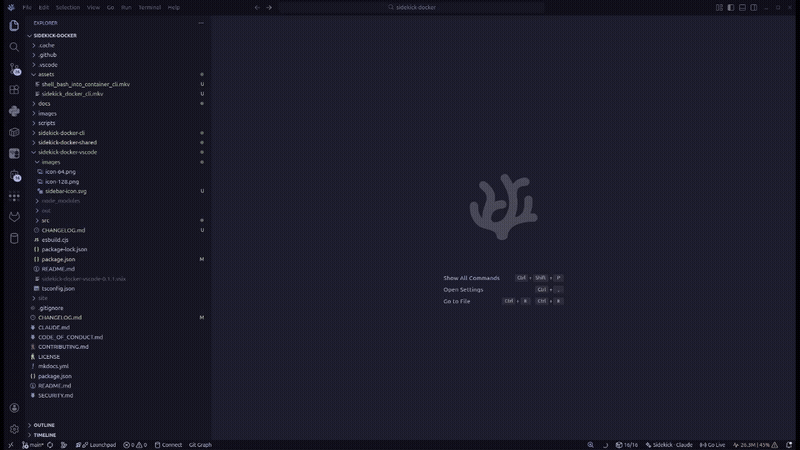Screen dimensions: 800x450
Task: Toggle the bottom panel visibility
Action: point(742,7)
